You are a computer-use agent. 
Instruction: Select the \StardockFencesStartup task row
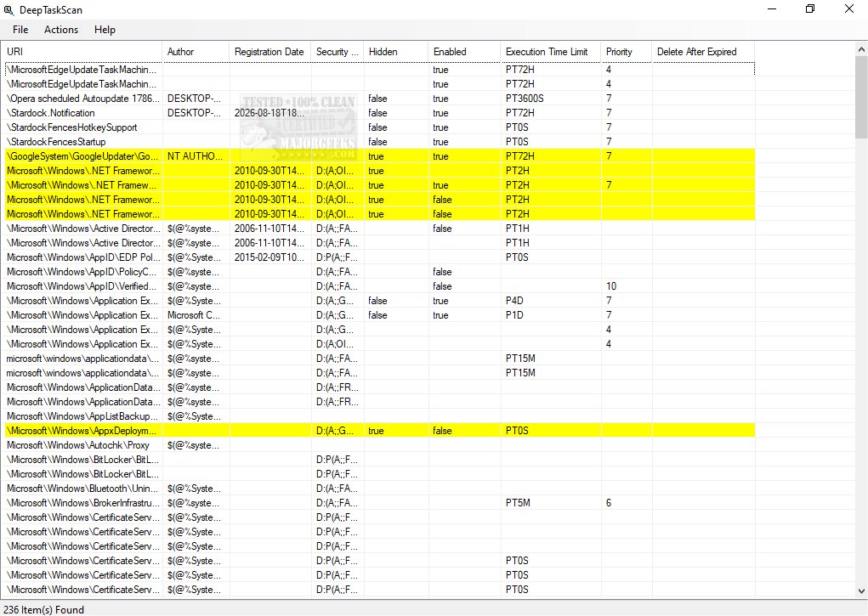tap(380, 142)
